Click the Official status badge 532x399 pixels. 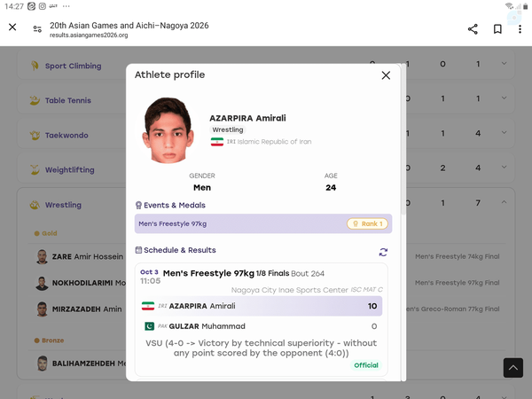[366, 365]
